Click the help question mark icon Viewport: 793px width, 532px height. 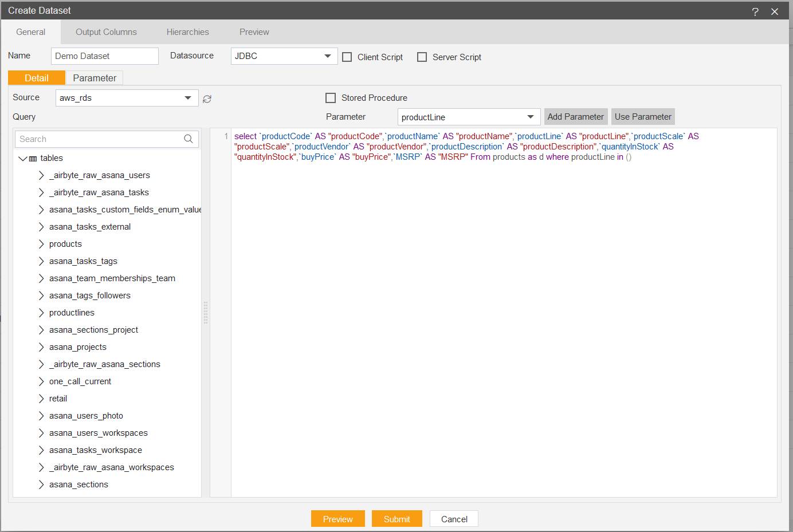point(755,11)
